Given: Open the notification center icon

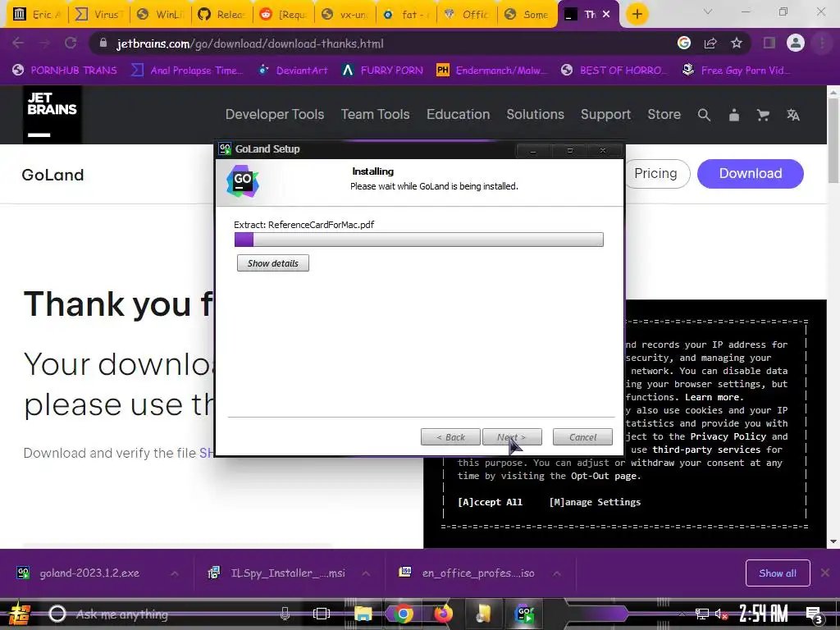Looking at the screenshot, I should point(814,614).
